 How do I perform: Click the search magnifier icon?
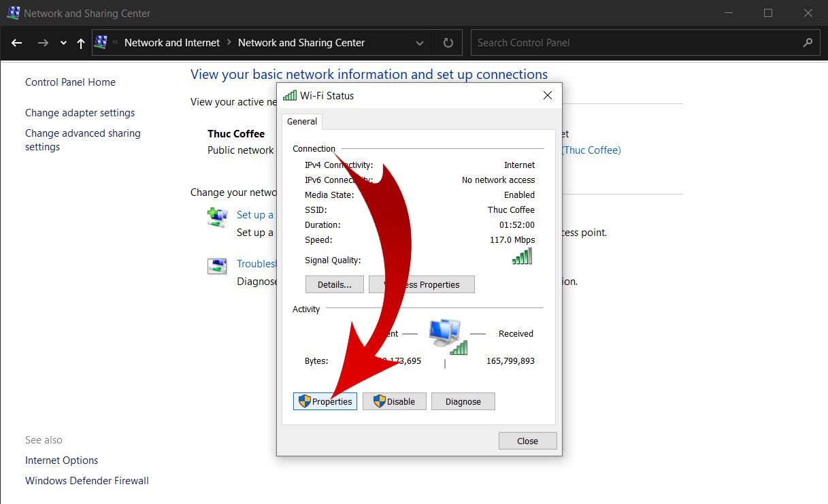click(x=808, y=42)
